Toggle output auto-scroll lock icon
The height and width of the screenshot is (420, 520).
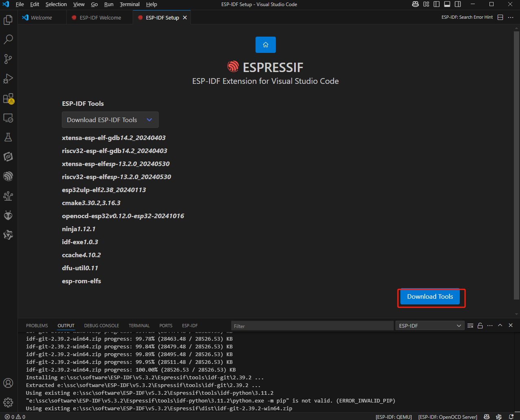(x=480, y=326)
